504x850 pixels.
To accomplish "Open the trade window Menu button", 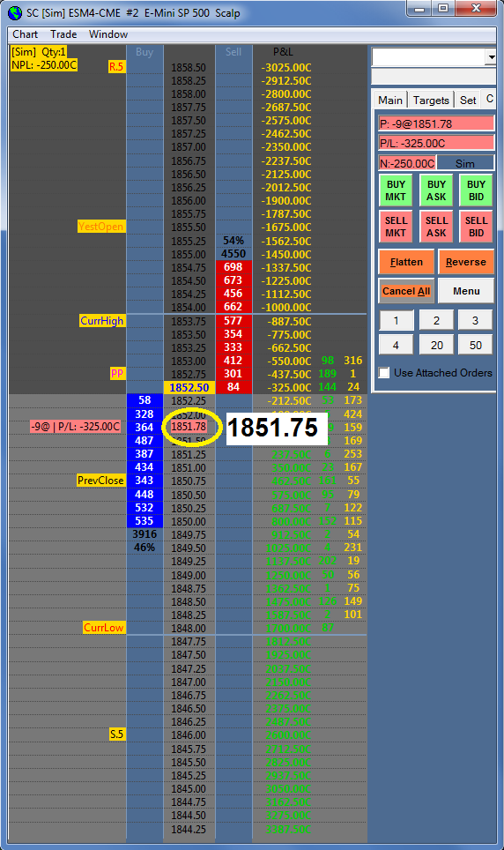I will (466, 291).
